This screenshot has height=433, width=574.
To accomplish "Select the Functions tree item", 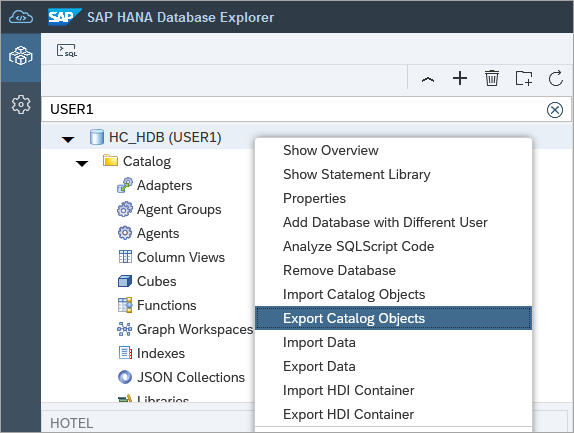I will (167, 305).
